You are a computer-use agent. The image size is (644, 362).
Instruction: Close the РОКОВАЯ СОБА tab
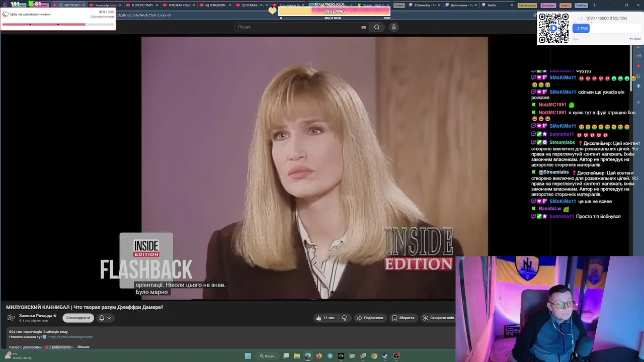click(194, 5)
